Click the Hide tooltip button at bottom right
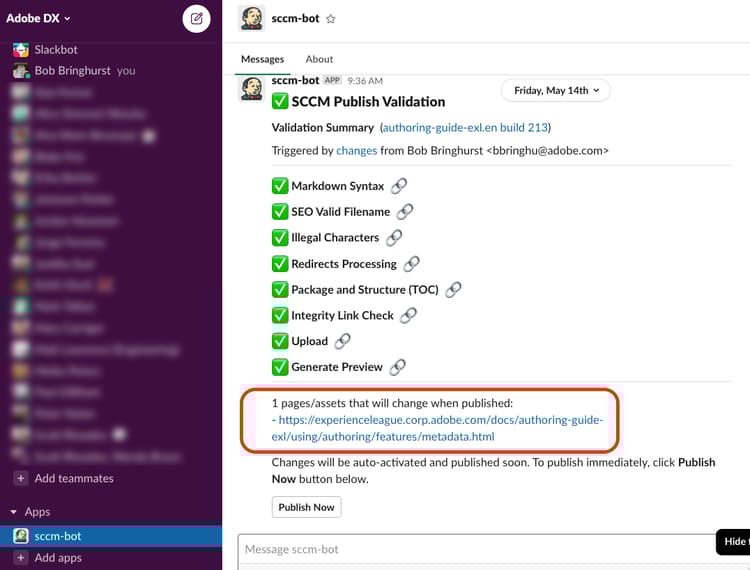Viewport: 750px width, 570px height. click(x=733, y=542)
